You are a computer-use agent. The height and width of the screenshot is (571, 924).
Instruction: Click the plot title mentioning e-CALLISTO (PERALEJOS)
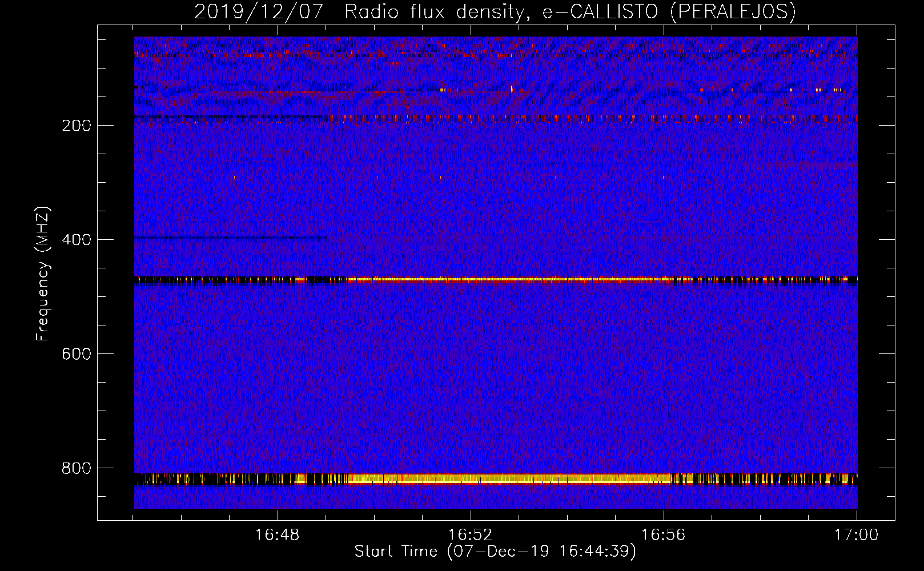pos(495,11)
